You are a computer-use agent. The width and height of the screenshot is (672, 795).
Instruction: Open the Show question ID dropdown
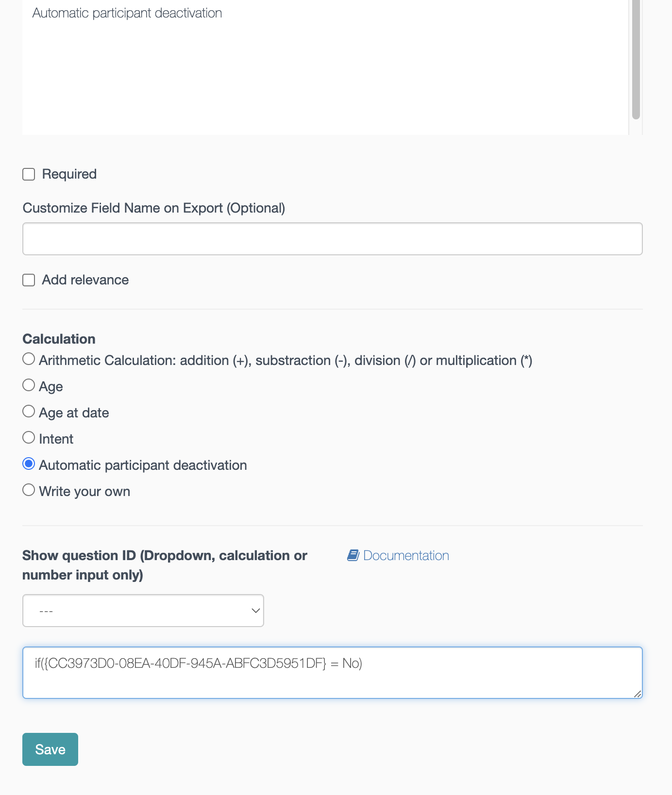point(143,611)
